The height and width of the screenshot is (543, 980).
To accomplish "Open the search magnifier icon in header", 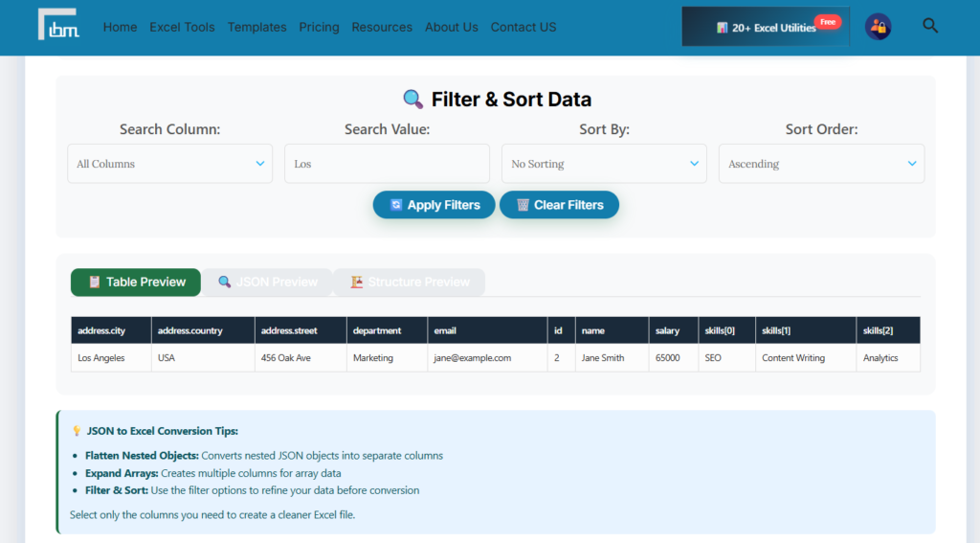I will click(930, 26).
